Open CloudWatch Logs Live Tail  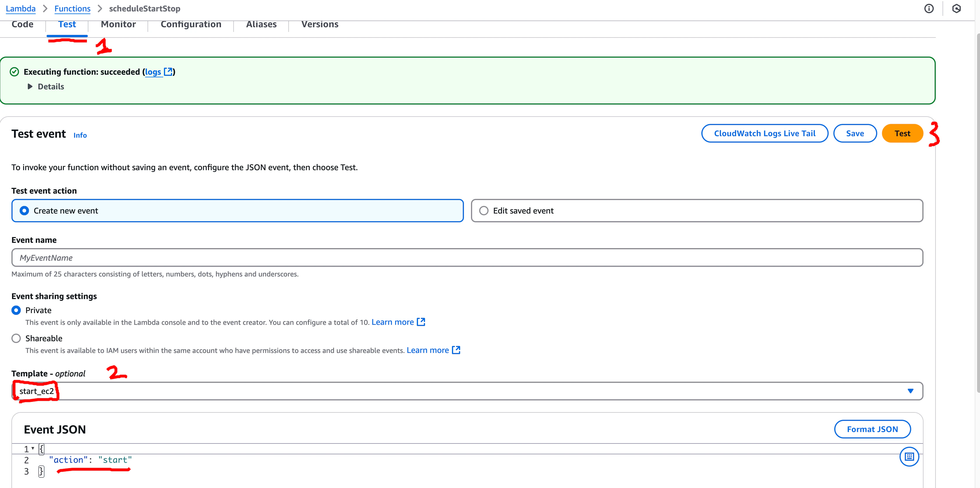click(765, 133)
